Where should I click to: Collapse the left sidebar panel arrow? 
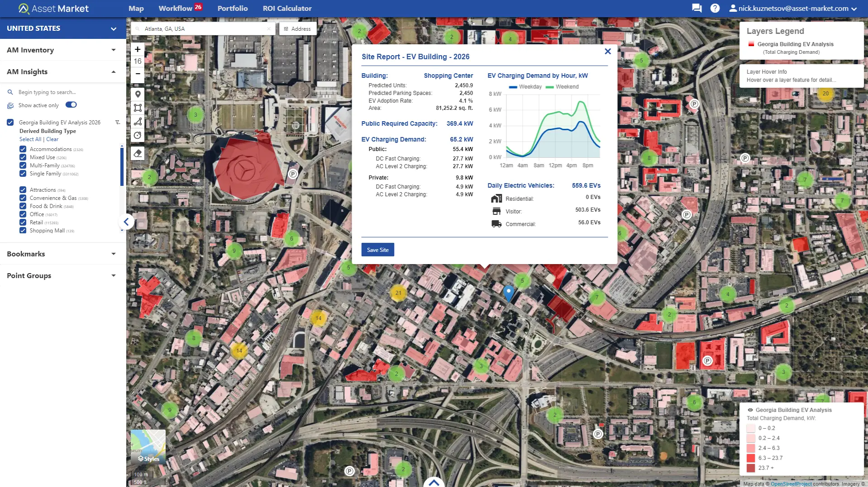coord(126,222)
